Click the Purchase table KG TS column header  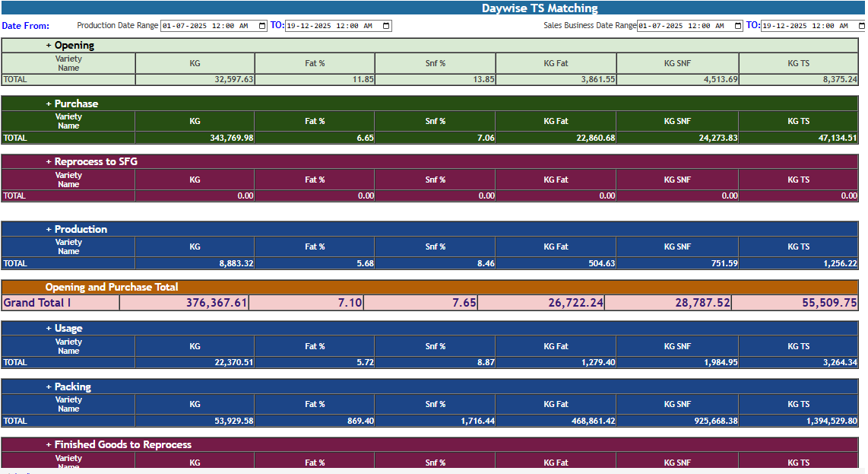(798, 121)
